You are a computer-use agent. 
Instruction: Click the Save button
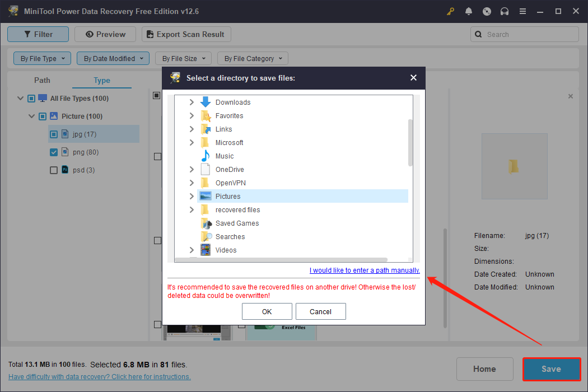pyautogui.click(x=551, y=369)
